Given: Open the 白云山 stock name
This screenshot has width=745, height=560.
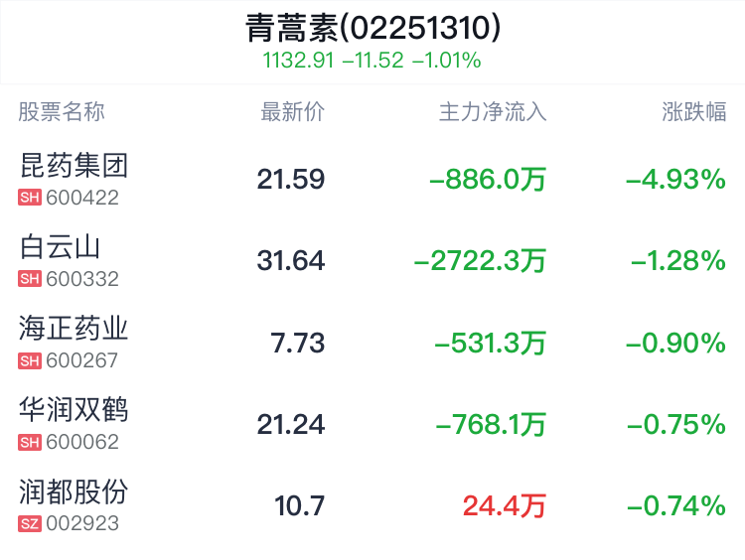Looking at the screenshot, I should [61, 247].
